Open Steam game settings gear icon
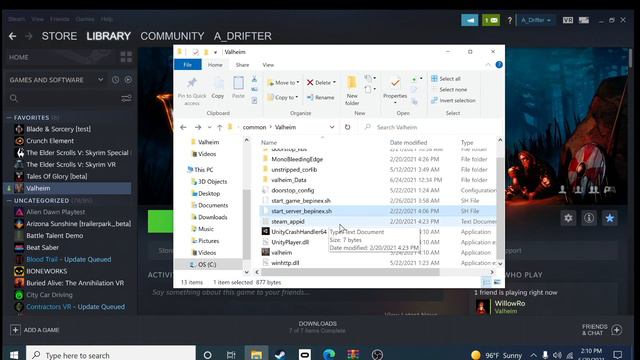Viewport: 640px width, 360px height. coord(568,218)
